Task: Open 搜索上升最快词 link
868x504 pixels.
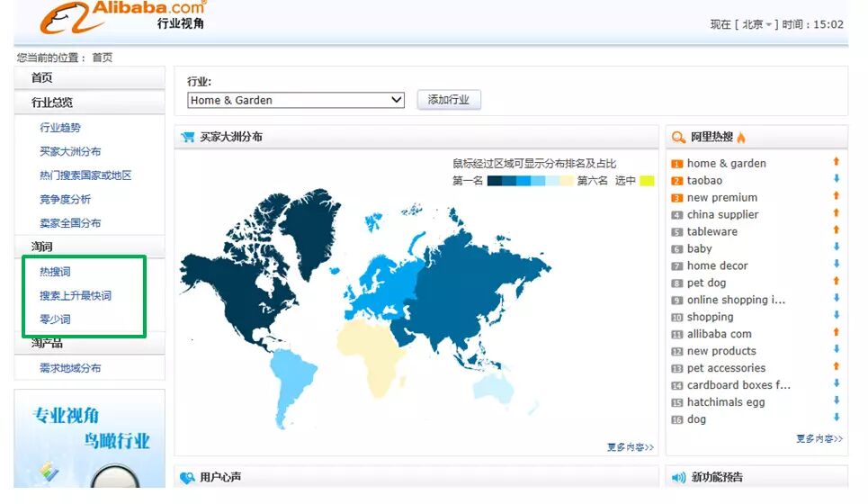Action: 76,295
